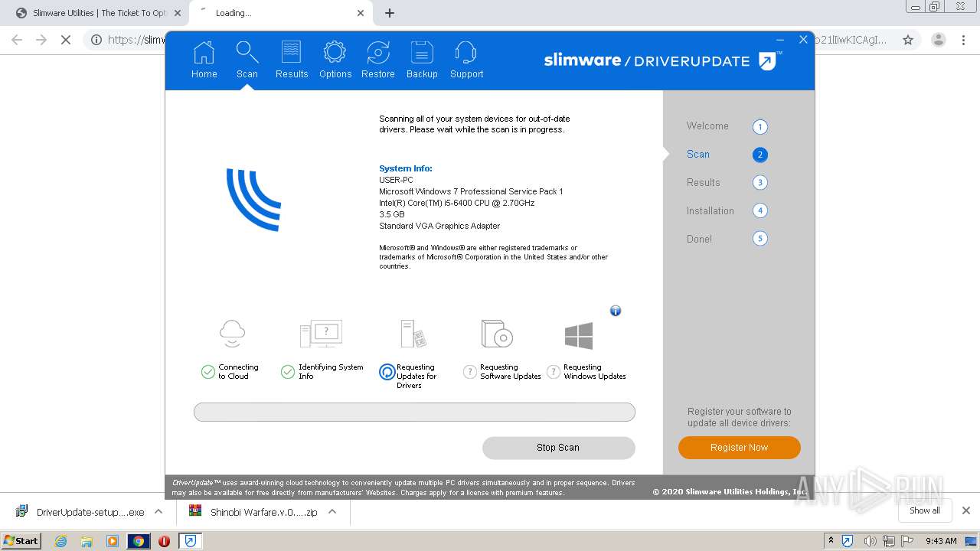Select the Scan toolbar icon
Screen dimensions: 980x551
click(x=247, y=60)
